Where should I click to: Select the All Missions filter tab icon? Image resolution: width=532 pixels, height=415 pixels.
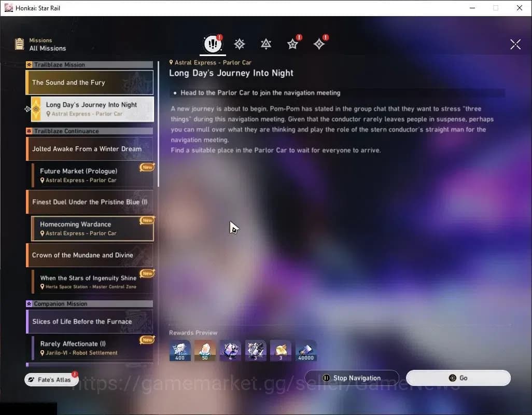tap(213, 44)
